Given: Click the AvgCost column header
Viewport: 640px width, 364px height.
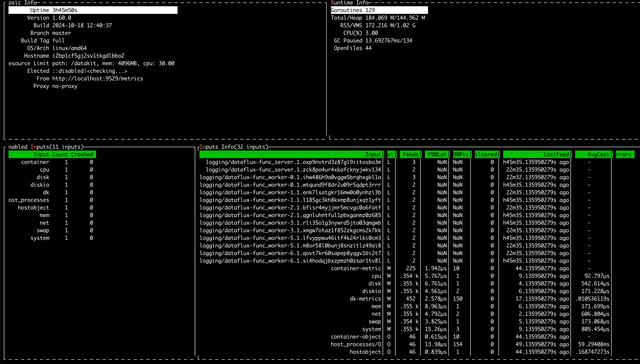Looking at the screenshot, I should [598, 155].
